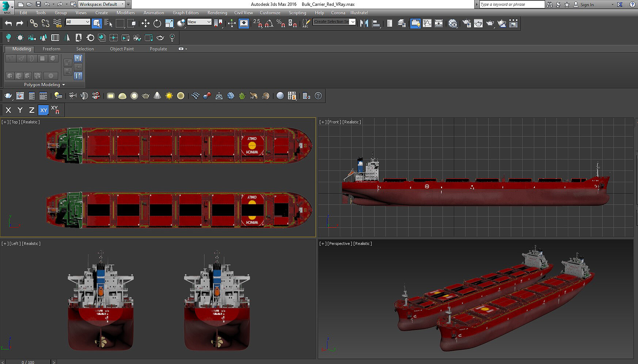Viewport: 638px width, 364px height.
Task: Click the Perspective viewport label
Action: pos(339,244)
